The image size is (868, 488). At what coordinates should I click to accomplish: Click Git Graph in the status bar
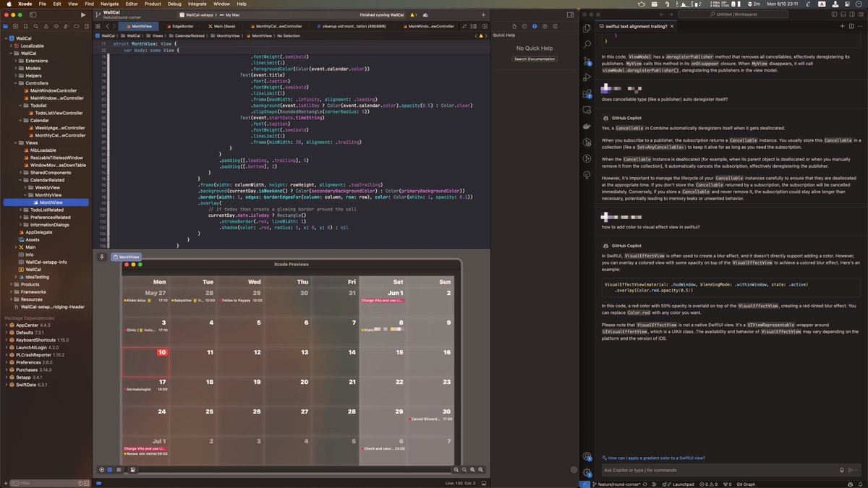pyautogui.click(x=745, y=484)
